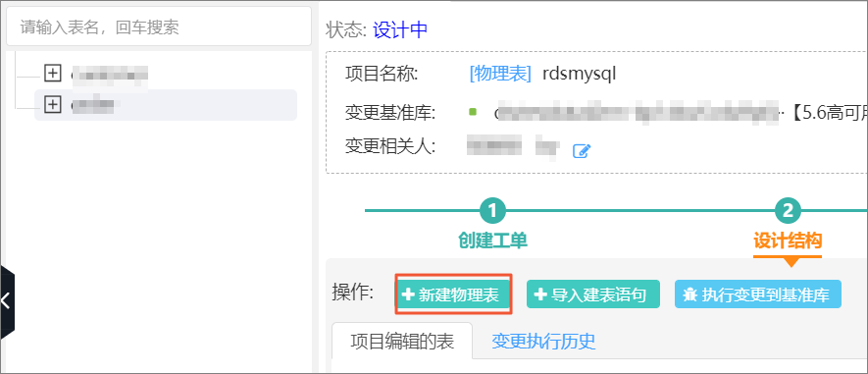Image resolution: width=868 pixels, height=374 pixels.
Task: Collapse the left sidebar with arrow handle
Action: [x=7, y=301]
